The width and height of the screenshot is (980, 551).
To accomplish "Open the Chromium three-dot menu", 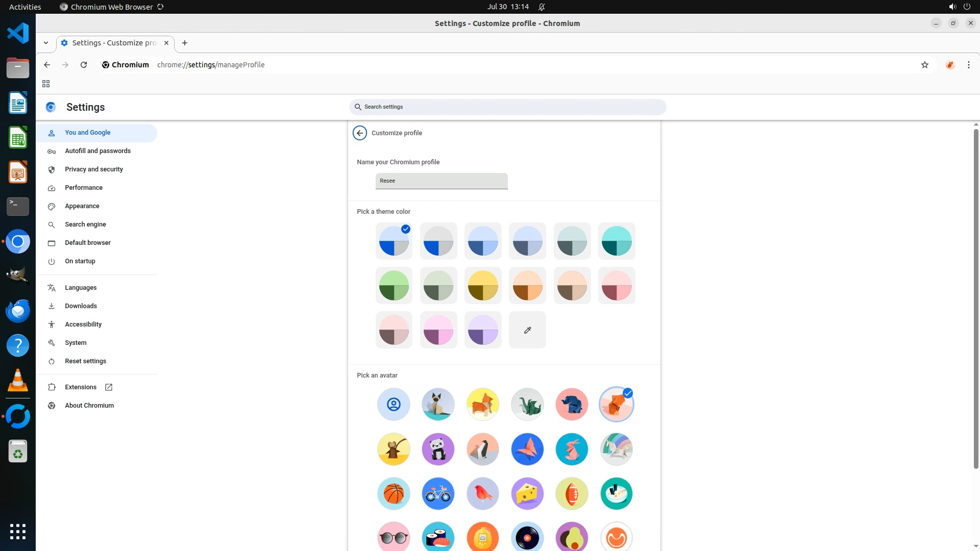I will click(968, 65).
